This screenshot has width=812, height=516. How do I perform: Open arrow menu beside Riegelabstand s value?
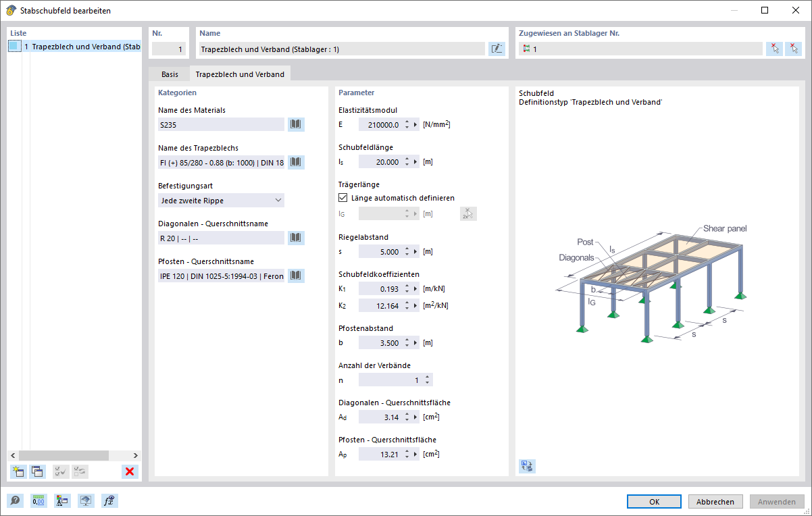[x=415, y=251]
